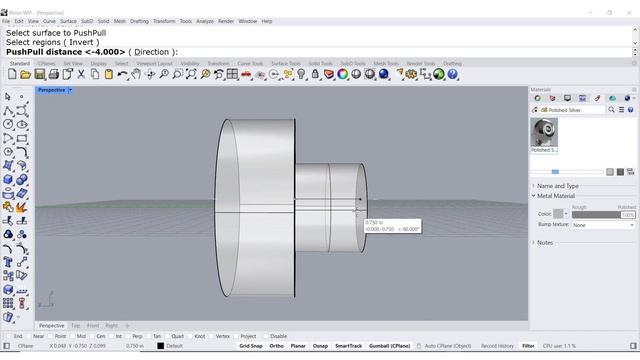The width and height of the screenshot is (640, 360).
Task: Click the blue Help question mark icon
Action: (452, 74)
